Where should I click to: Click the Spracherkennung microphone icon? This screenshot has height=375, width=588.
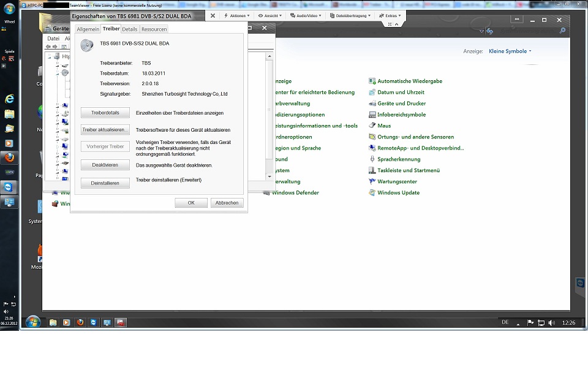pos(372,159)
